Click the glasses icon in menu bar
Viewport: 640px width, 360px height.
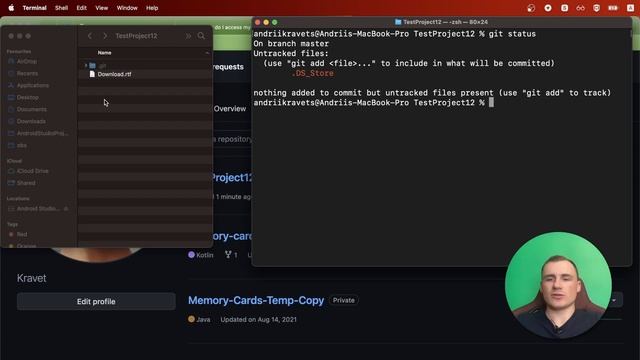(580, 8)
